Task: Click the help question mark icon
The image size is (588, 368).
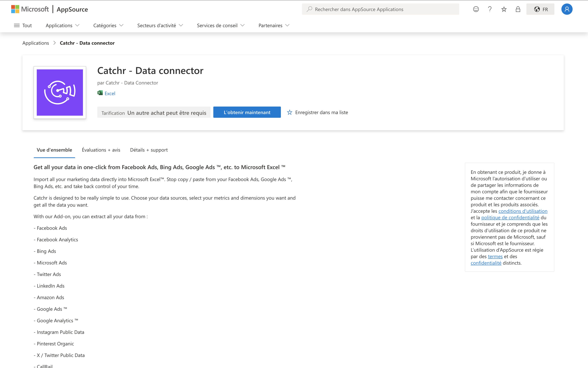Action: (x=490, y=9)
